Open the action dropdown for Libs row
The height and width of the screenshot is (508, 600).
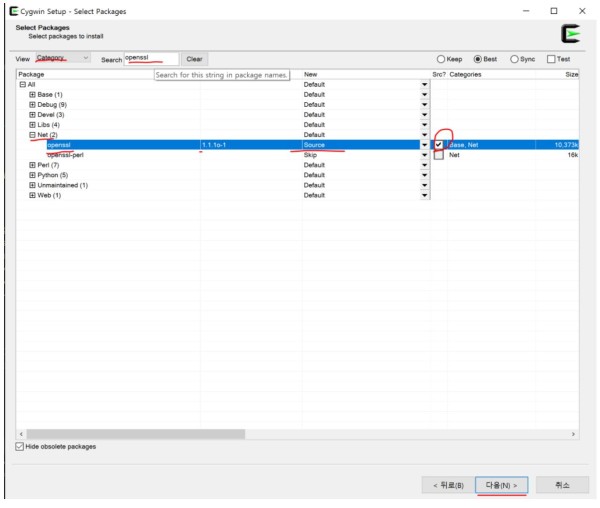click(425, 125)
